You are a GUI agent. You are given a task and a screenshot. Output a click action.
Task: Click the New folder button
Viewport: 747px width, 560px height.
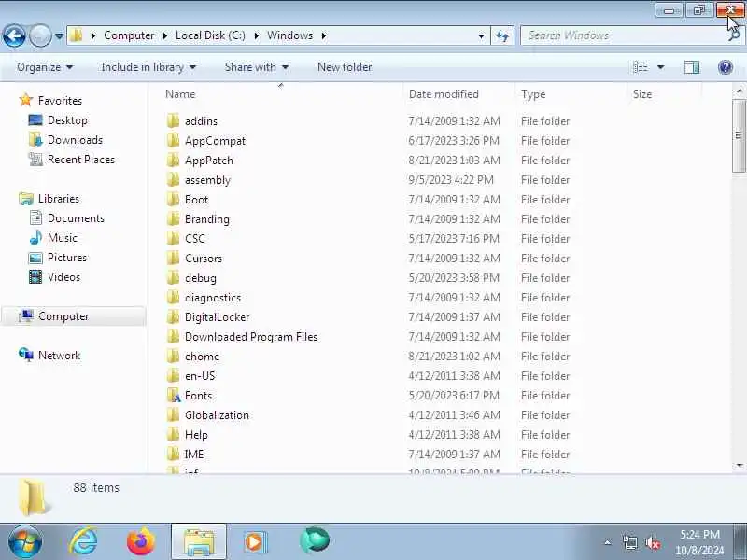(x=345, y=67)
